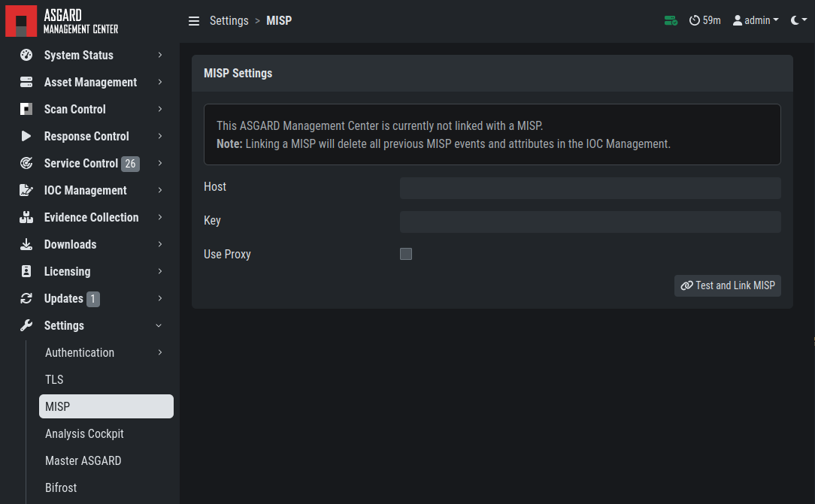Click the ASGARD Management Center logo
This screenshot has width=815, height=504.
[x=62, y=21]
